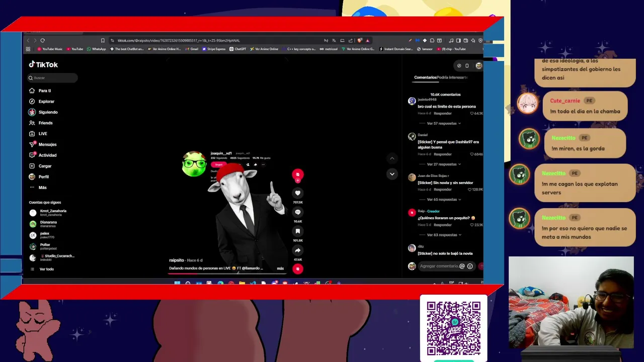
Task: Click the raipsito author name
Action: coord(177,260)
